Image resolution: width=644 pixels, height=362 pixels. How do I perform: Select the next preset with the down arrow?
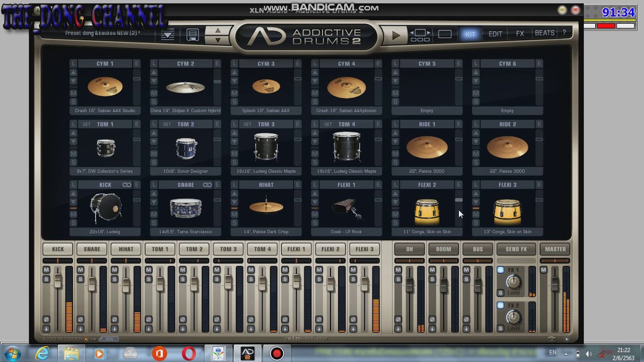click(x=218, y=40)
